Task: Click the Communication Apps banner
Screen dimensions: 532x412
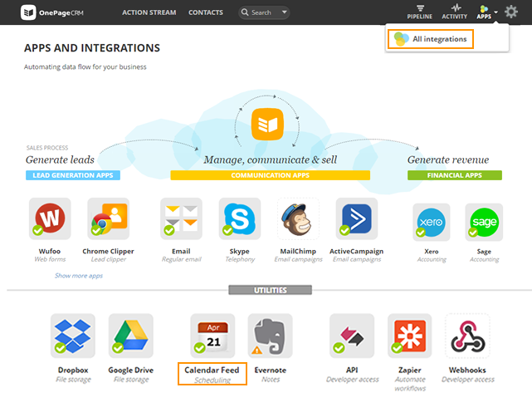Action: point(270,175)
